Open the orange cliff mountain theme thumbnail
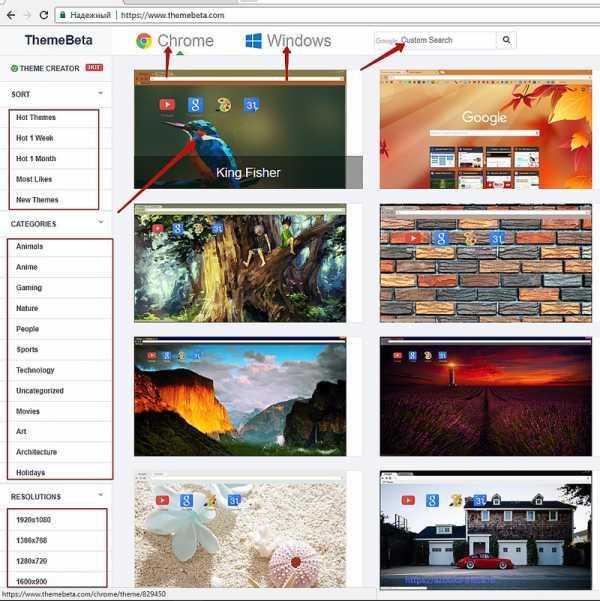This screenshot has height=601, width=600. 240,396
